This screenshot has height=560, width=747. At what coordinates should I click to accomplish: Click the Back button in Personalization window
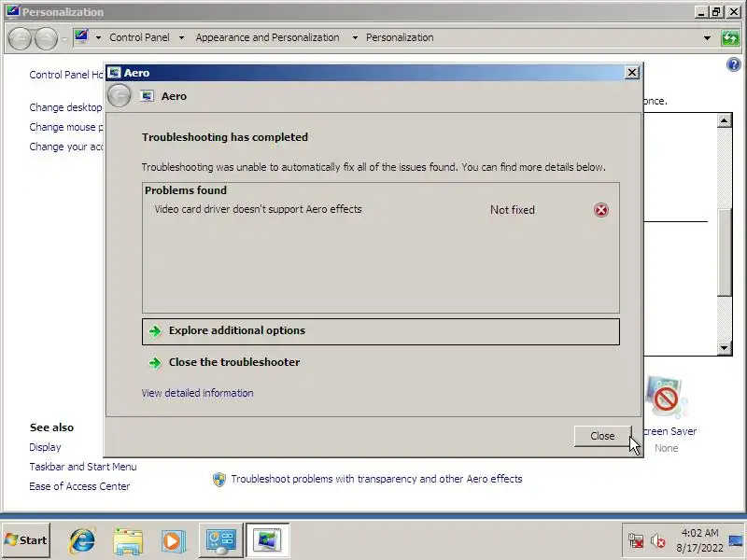point(20,38)
